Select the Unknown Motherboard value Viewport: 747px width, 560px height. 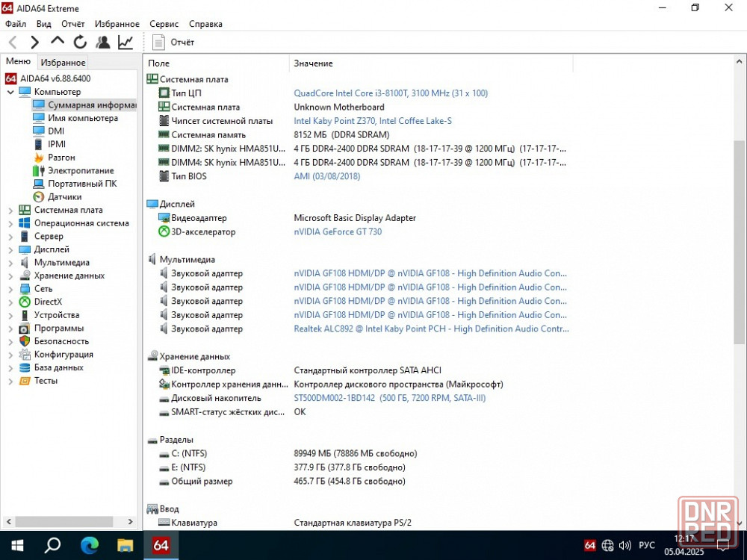pyautogui.click(x=338, y=107)
